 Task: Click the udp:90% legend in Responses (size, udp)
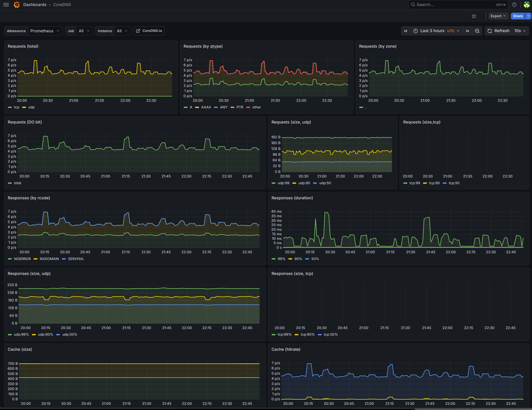46,335
